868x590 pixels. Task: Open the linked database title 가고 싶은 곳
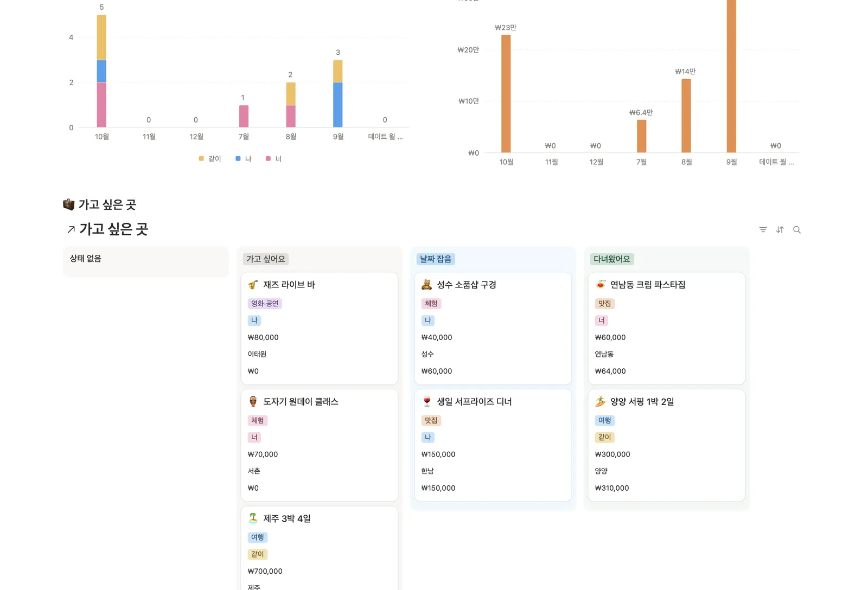tap(114, 229)
